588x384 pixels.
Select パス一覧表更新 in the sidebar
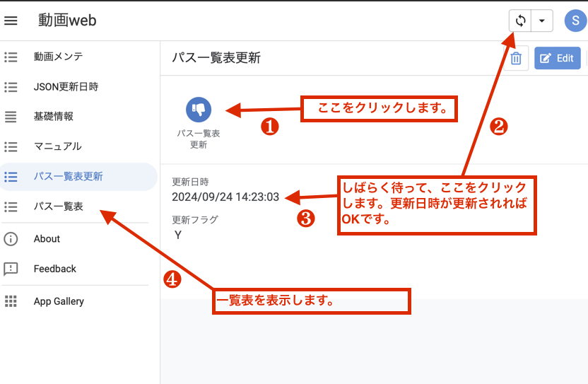(x=68, y=177)
